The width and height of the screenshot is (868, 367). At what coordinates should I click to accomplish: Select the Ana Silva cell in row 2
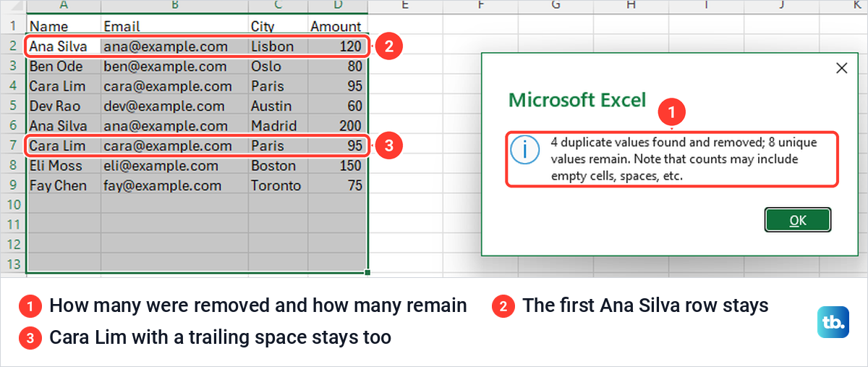[64, 46]
